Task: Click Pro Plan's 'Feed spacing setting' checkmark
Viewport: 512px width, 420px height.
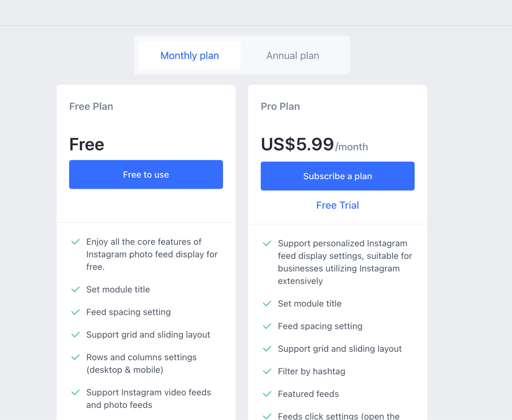Action: tap(267, 326)
